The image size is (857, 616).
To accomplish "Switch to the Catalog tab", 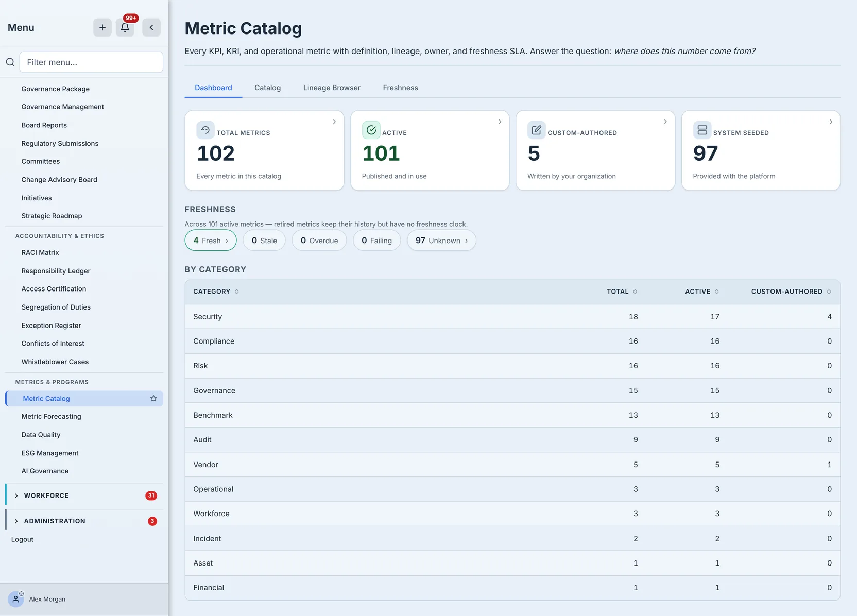I will [267, 88].
